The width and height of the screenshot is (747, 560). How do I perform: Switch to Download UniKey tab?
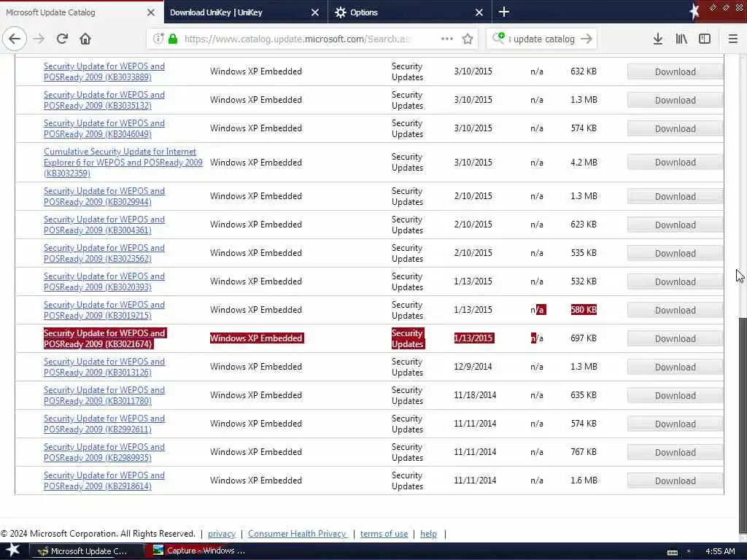coord(246,12)
